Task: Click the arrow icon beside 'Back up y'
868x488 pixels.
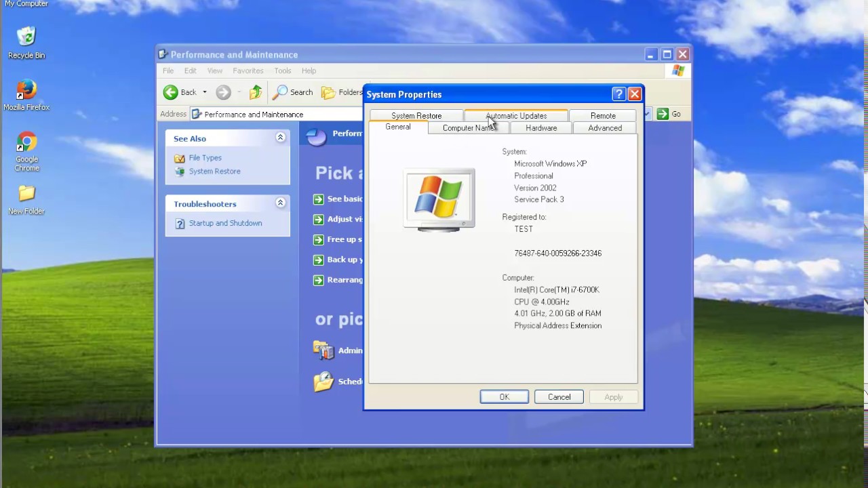Action: tap(319, 260)
